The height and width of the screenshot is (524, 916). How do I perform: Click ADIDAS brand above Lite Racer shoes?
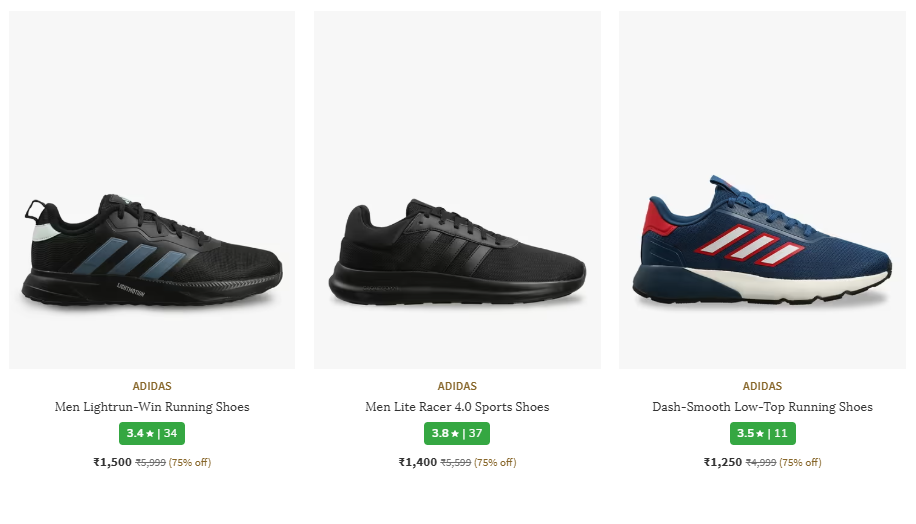[457, 386]
